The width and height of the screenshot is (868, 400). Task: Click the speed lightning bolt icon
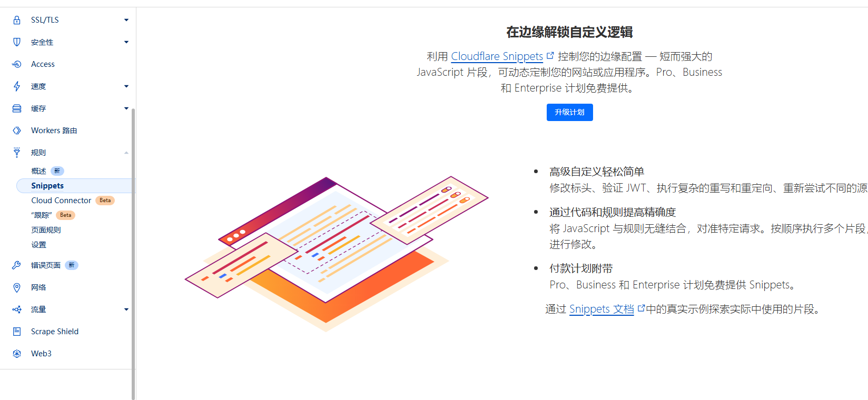coord(17,86)
